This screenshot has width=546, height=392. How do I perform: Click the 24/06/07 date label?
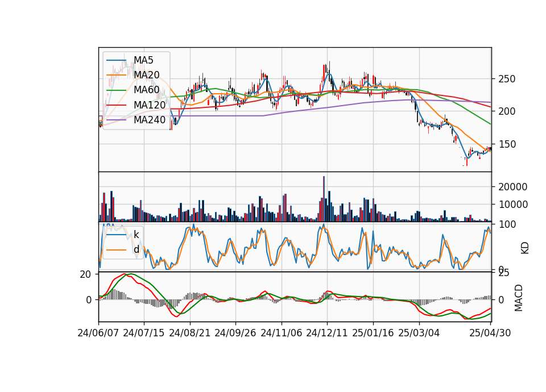[x=98, y=333]
